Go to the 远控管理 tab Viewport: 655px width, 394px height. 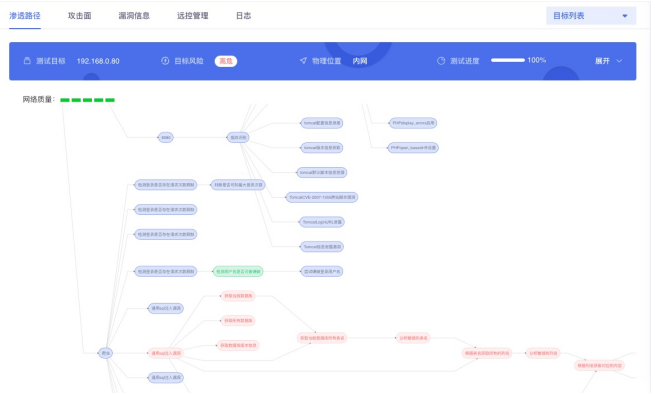tap(193, 16)
